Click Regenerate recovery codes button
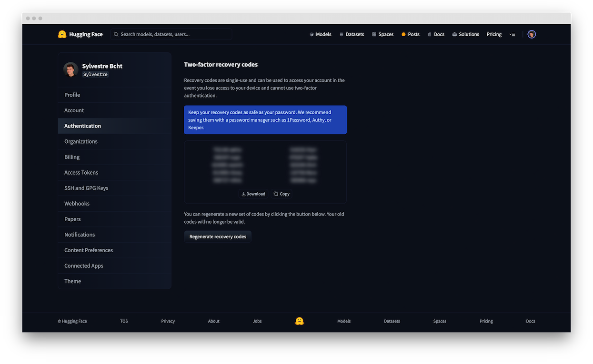593x364 pixels. (x=218, y=236)
